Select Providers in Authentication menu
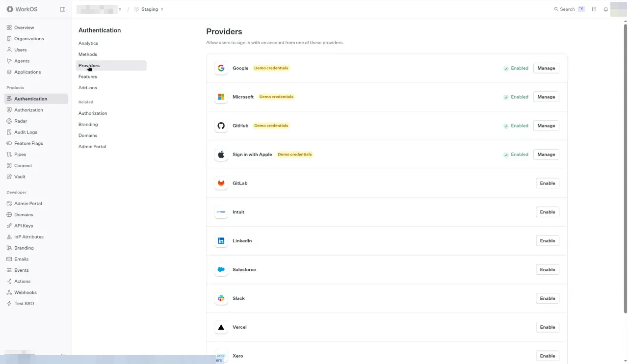628x364 pixels. [x=111, y=65]
